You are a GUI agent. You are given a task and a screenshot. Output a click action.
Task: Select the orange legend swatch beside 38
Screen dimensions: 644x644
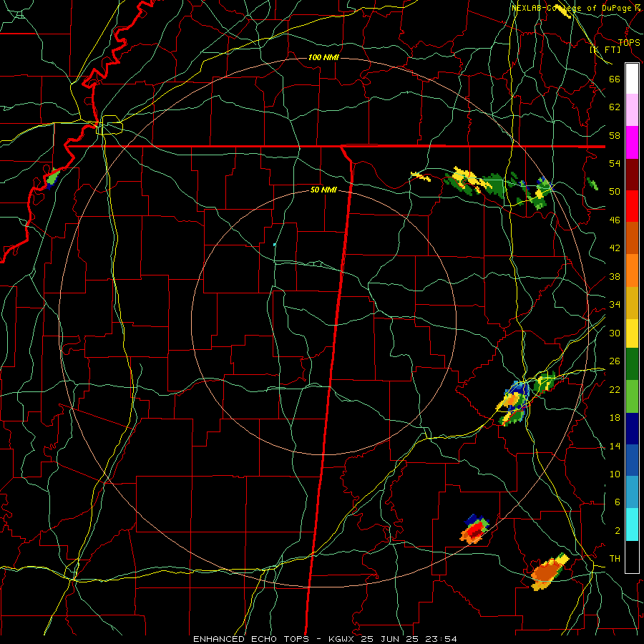click(x=632, y=270)
